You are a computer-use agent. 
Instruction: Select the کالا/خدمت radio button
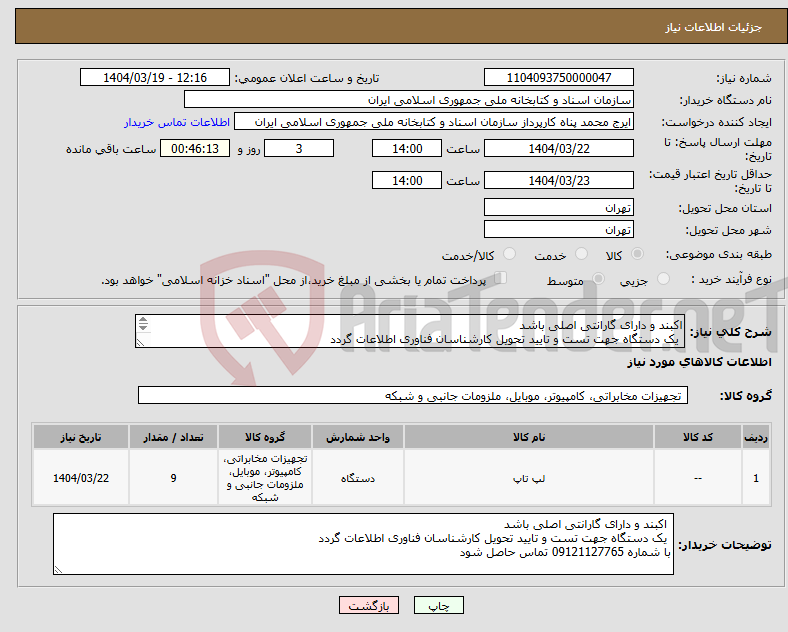[x=510, y=254]
